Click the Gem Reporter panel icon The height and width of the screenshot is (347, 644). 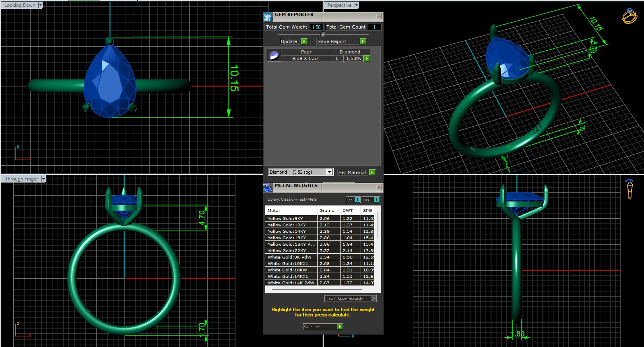point(268,17)
